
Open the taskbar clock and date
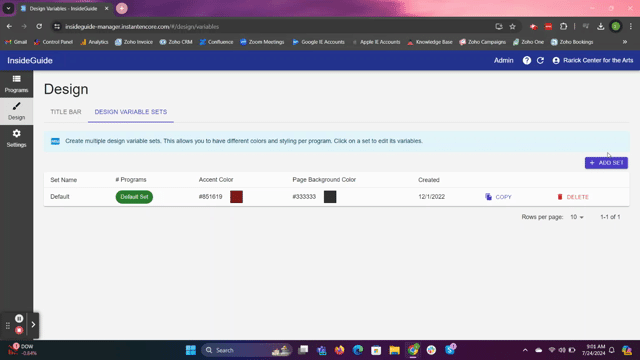pos(593,350)
